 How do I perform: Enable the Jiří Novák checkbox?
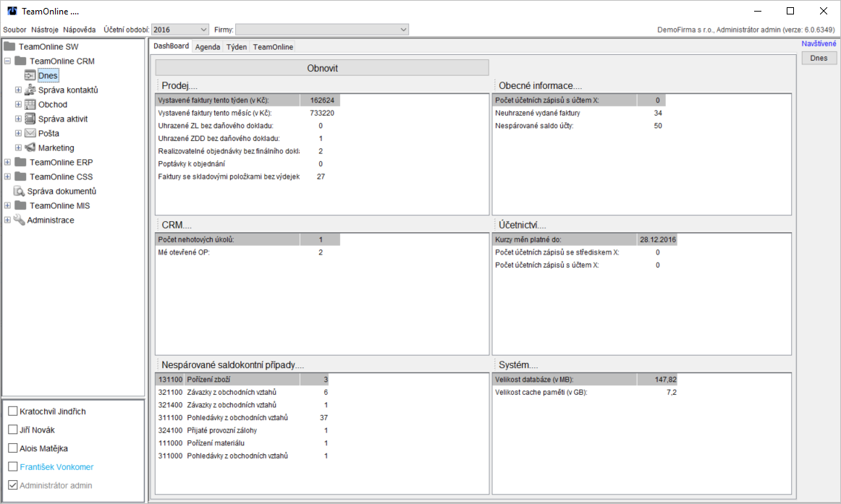tap(13, 430)
